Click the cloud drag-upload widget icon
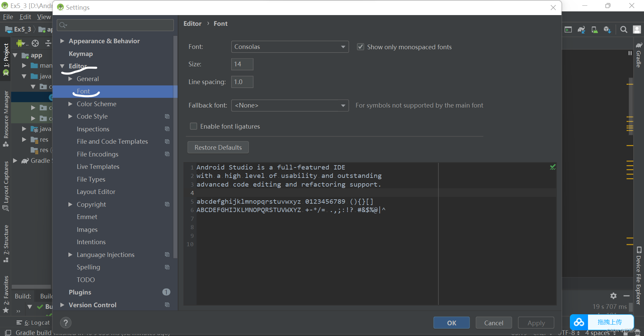The height and width of the screenshot is (336, 644). (x=579, y=322)
